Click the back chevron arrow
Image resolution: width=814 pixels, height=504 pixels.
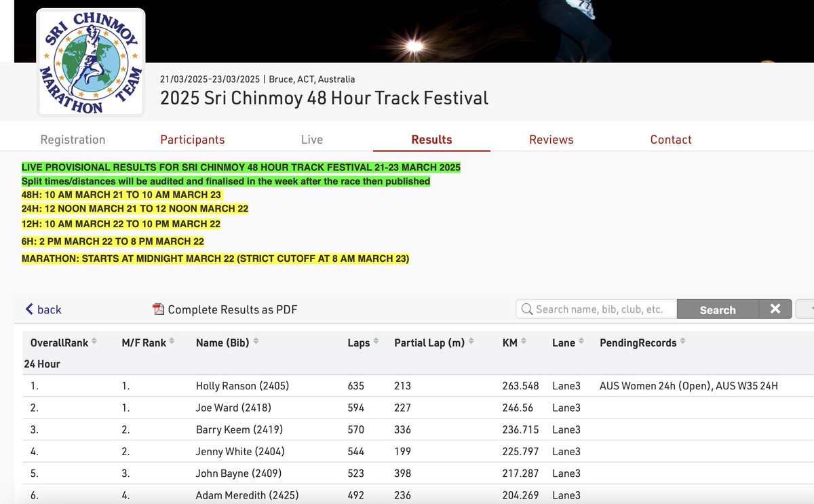(x=29, y=309)
